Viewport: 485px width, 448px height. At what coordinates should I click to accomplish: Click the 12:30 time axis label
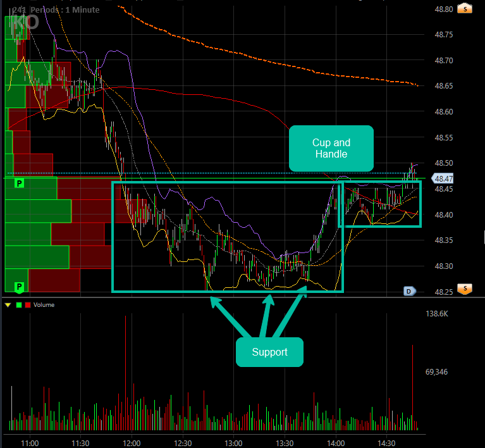click(183, 444)
